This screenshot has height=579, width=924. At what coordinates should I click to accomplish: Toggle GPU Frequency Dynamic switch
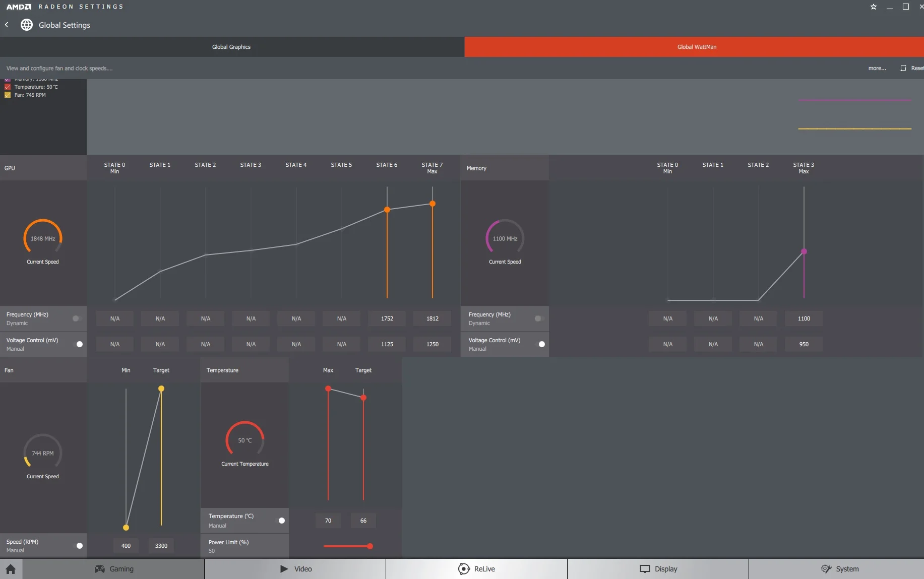tap(77, 318)
